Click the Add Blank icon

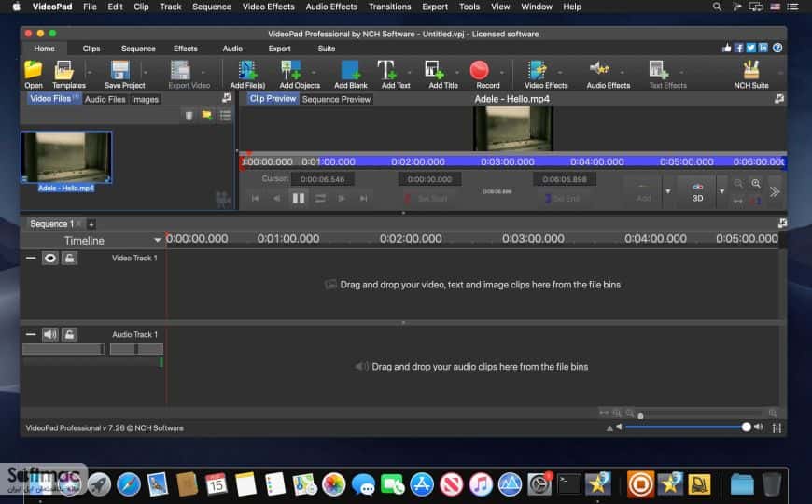click(x=351, y=74)
